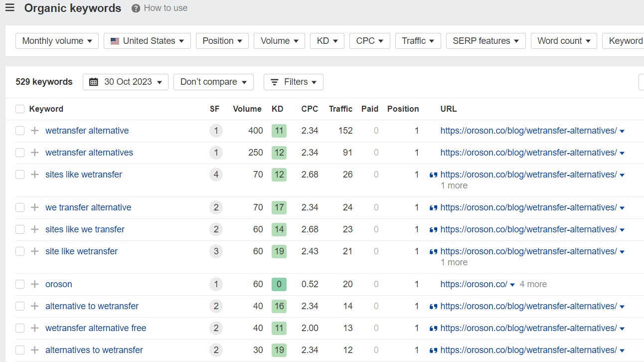
Task: Expand '4 more' URLs for oroson row
Action: click(x=533, y=284)
